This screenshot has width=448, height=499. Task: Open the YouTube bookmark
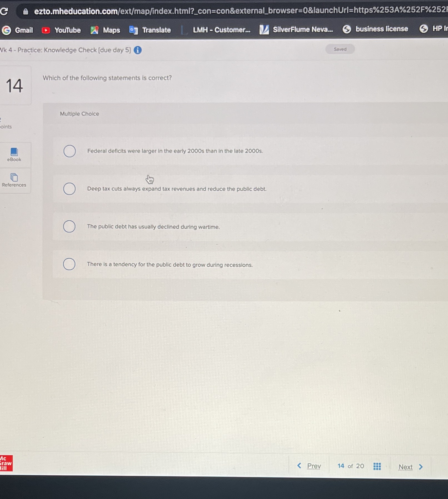61,30
